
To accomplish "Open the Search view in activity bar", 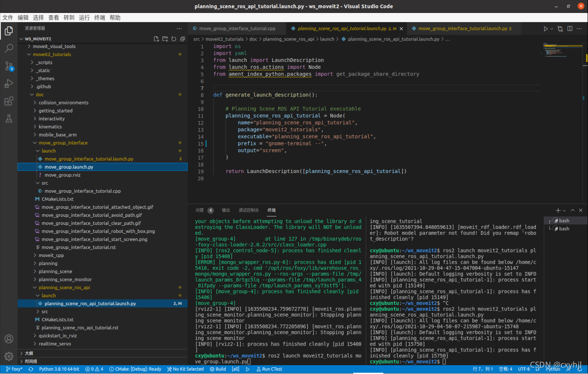I will (9, 48).
